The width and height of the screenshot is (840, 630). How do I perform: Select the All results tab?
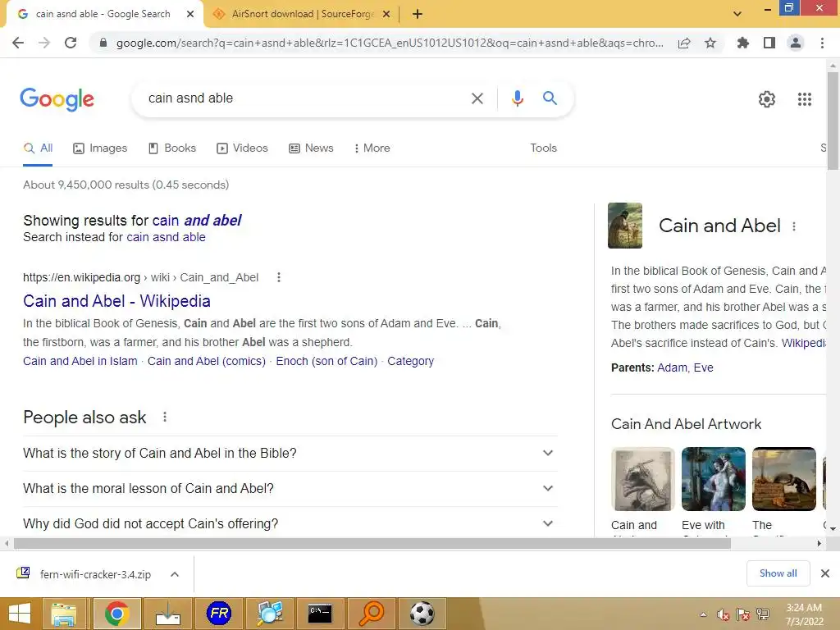click(38, 148)
